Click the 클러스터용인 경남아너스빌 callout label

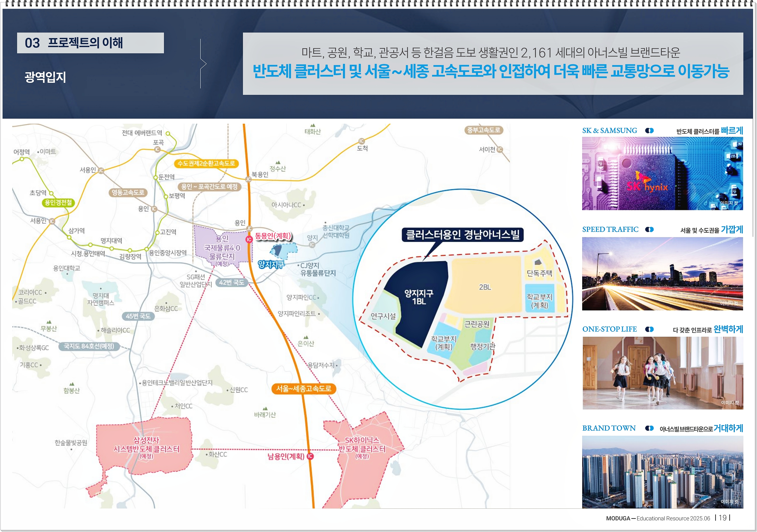462,235
